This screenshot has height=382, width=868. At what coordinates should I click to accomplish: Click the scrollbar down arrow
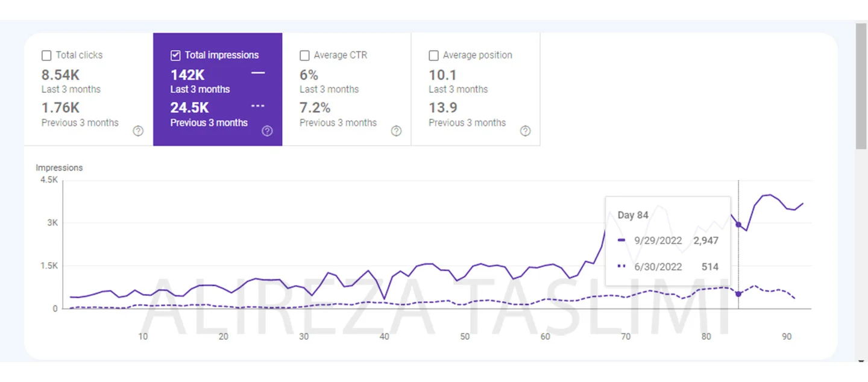(x=861, y=361)
